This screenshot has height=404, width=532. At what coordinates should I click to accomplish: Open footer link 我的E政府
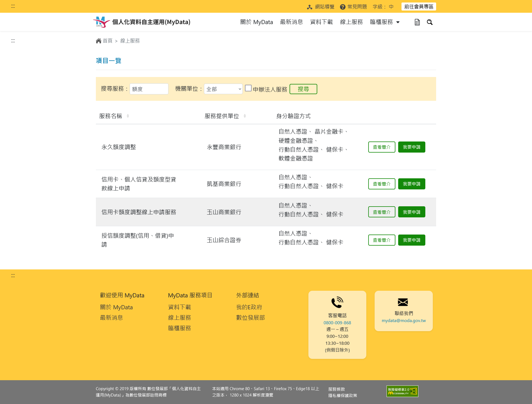pos(249,307)
